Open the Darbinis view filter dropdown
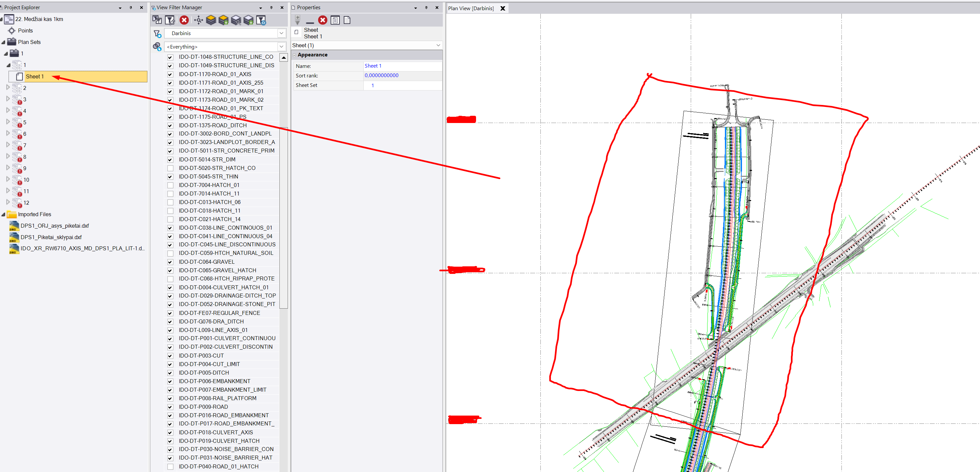Image resolution: width=980 pixels, height=472 pixels. (x=281, y=33)
